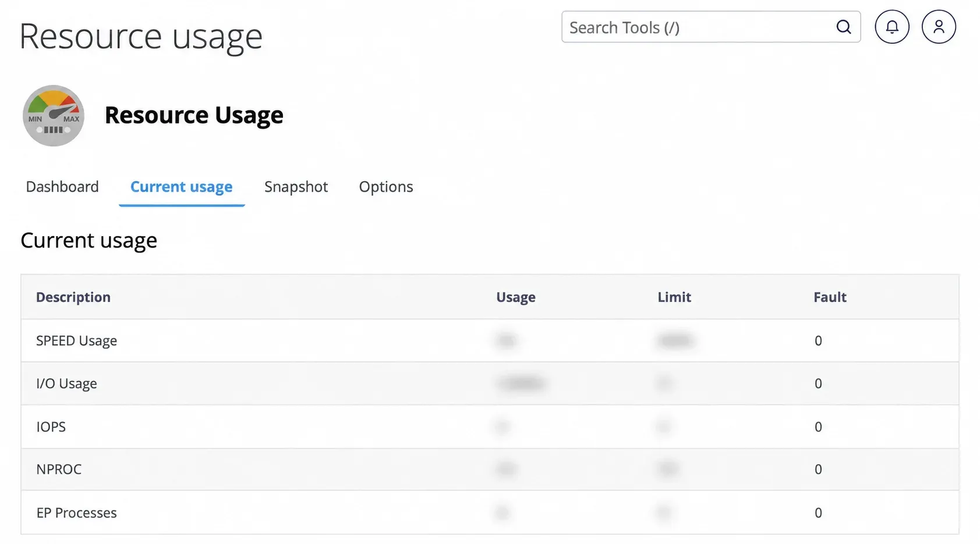Click the Fault value for SPEED Usage
This screenshot has height=544, width=980.
click(x=818, y=341)
